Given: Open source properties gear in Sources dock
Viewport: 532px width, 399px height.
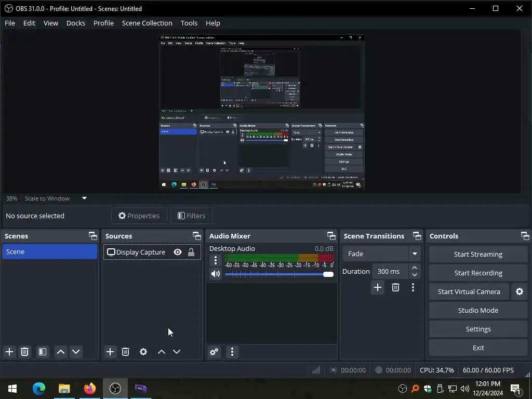Looking at the screenshot, I should point(143,352).
